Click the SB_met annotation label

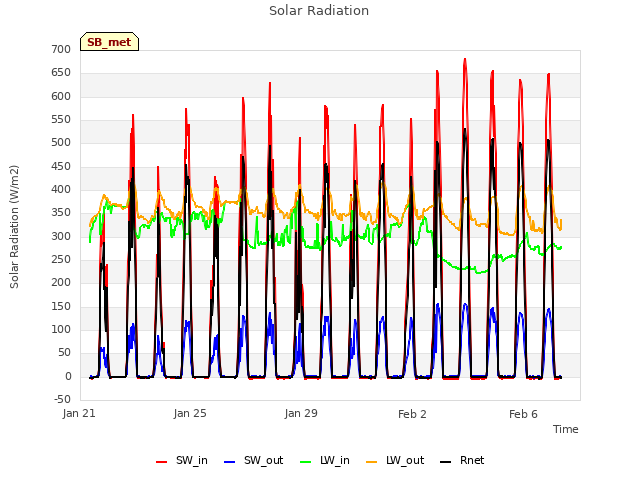pyautogui.click(x=109, y=42)
